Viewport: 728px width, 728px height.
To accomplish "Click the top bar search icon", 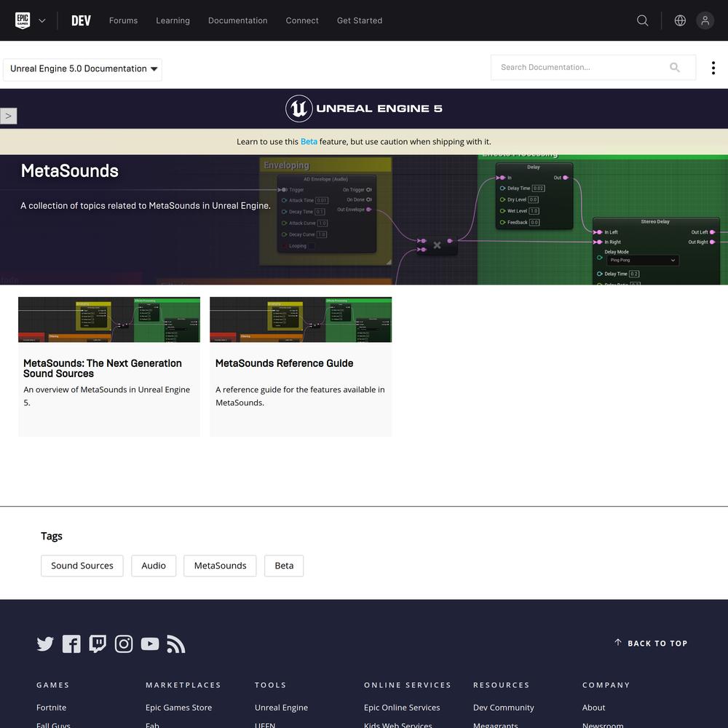I will coord(642,20).
